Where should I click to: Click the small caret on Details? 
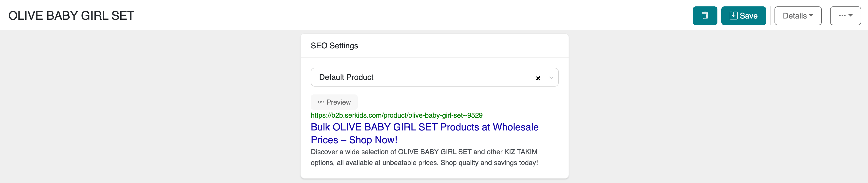[811, 16]
